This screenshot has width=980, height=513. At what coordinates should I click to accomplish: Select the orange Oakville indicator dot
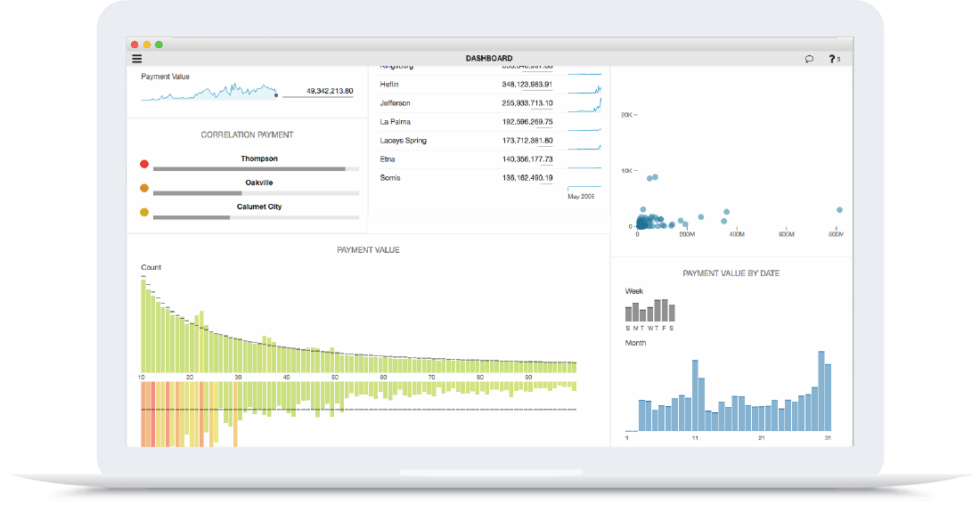(x=144, y=188)
